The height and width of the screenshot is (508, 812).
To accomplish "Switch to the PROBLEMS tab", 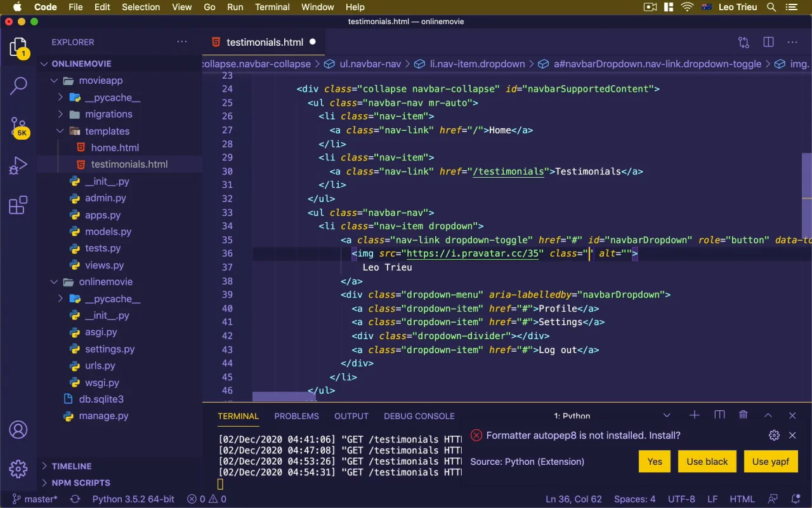I will point(296,416).
